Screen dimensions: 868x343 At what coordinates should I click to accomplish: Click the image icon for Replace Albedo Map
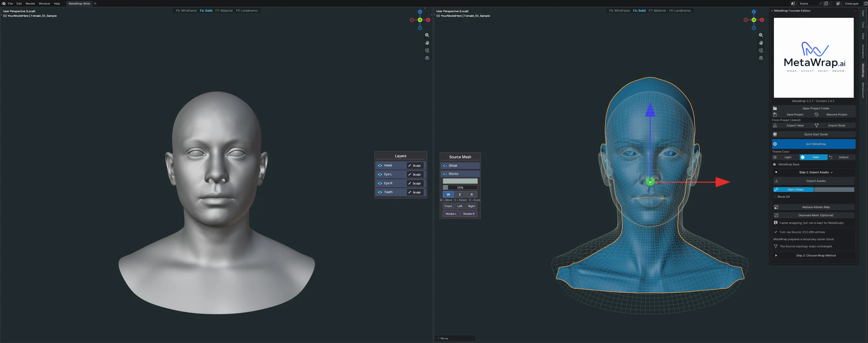[x=776, y=207]
